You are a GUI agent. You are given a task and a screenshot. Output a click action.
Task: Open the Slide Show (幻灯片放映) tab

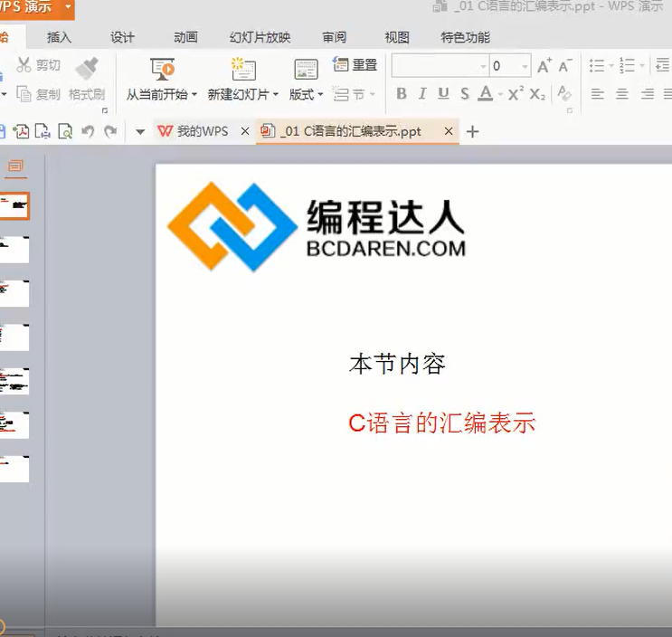point(260,37)
